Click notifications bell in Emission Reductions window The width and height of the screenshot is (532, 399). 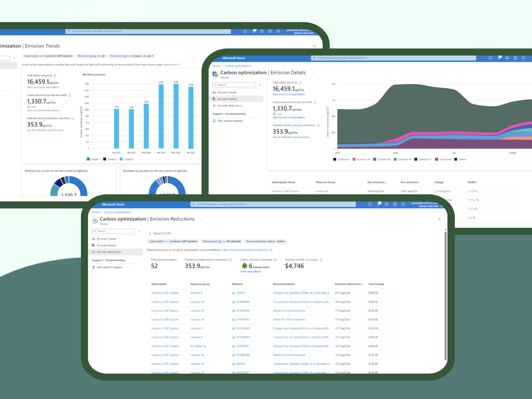(379, 204)
